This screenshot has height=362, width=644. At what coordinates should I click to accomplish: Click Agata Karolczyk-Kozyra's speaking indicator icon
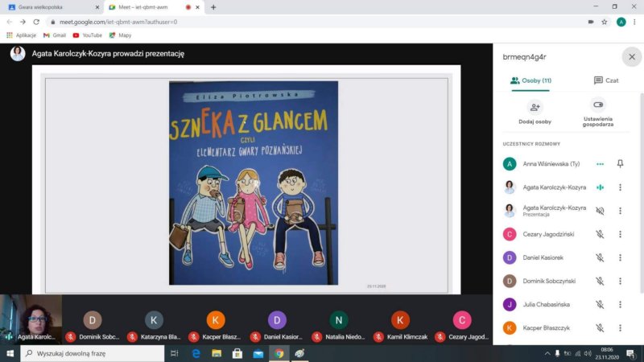coord(600,187)
